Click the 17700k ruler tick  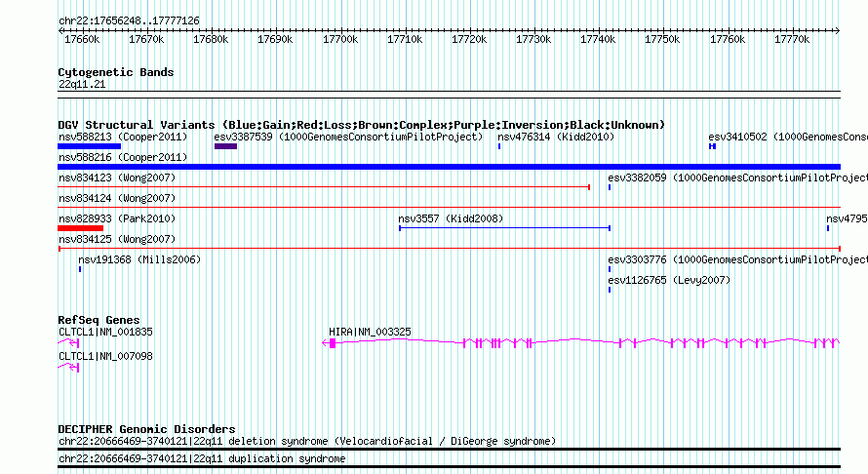tap(340, 39)
